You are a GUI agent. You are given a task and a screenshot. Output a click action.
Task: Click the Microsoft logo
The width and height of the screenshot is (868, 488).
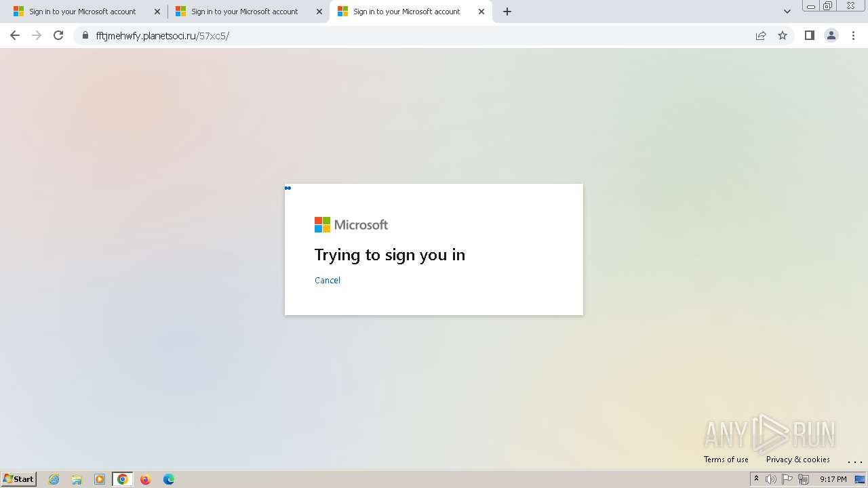[351, 224]
